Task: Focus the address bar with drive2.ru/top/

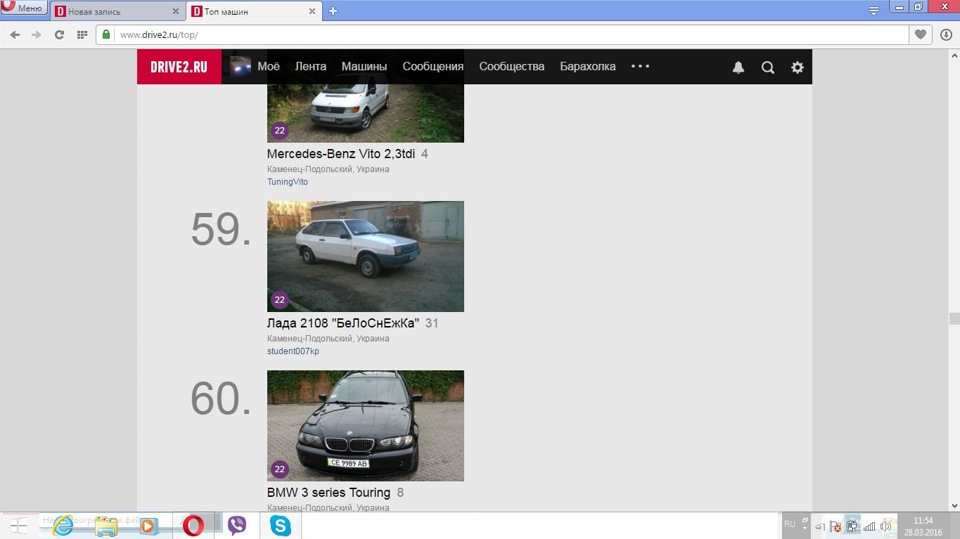Action: click(x=502, y=35)
